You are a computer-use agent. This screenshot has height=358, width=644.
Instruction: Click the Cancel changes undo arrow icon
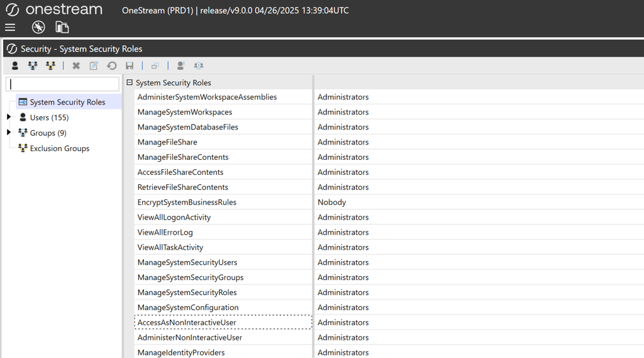[x=112, y=65]
